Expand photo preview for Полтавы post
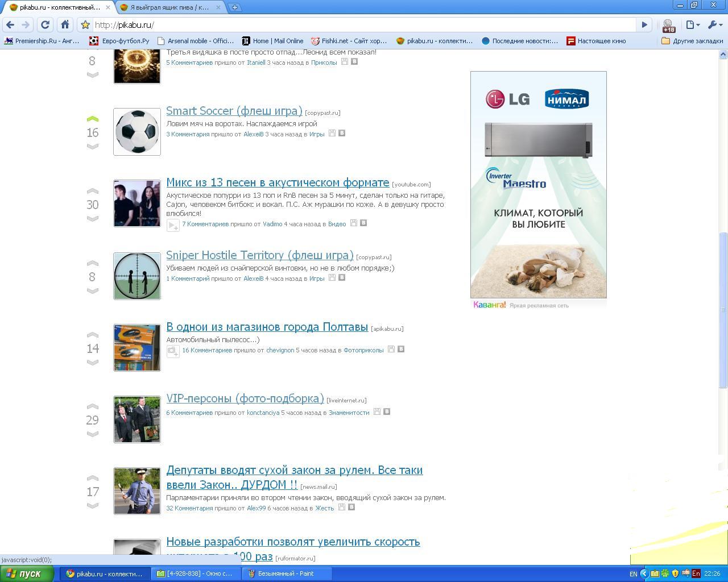 [x=173, y=351]
